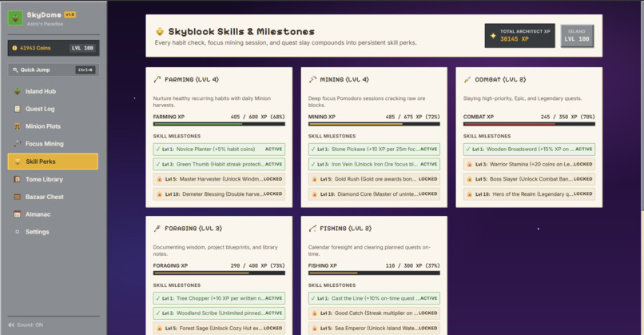Click the Island Hub sidebar icon
Screen dimensions: 644x335
pos(18,91)
